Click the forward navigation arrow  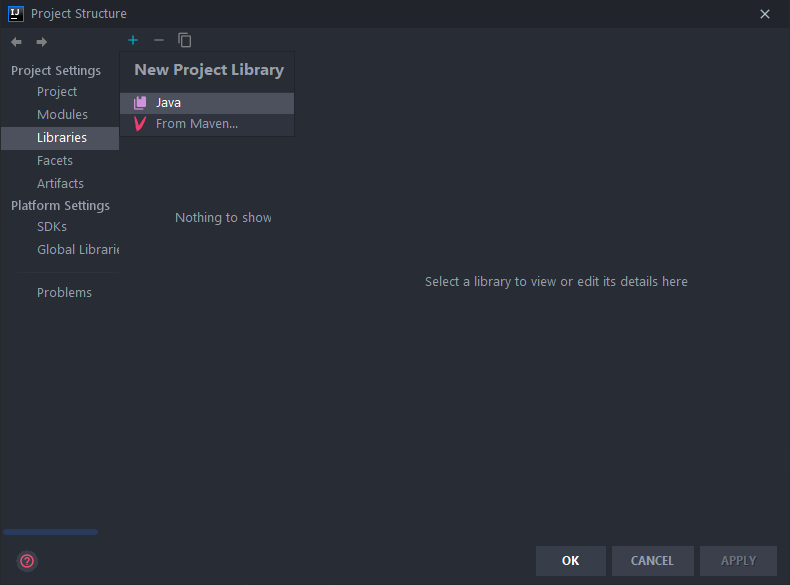click(42, 42)
